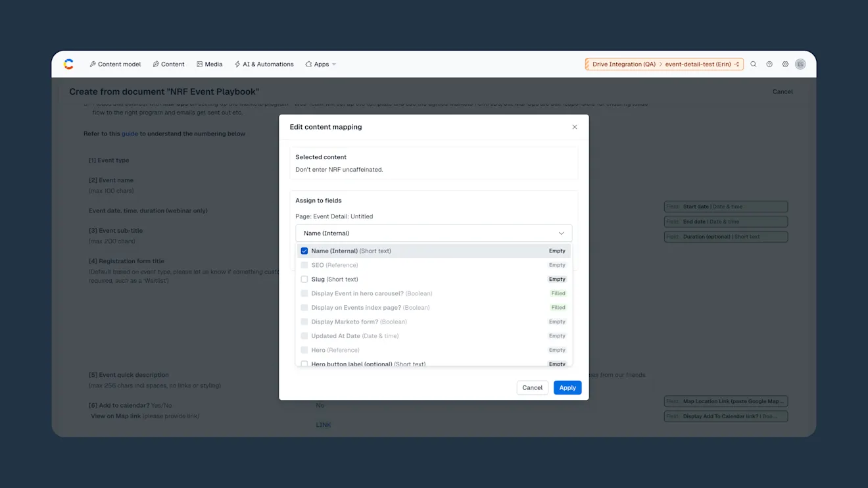Click the '[1] Event type' text

[x=109, y=160]
